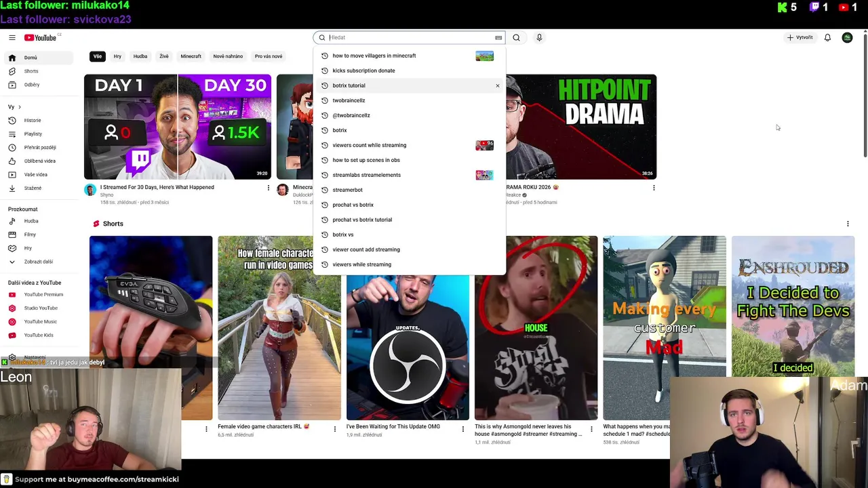This screenshot has width=868, height=488.
Task: Open Studio YouTube in the sidebar
Action: [x=37, y=308]
